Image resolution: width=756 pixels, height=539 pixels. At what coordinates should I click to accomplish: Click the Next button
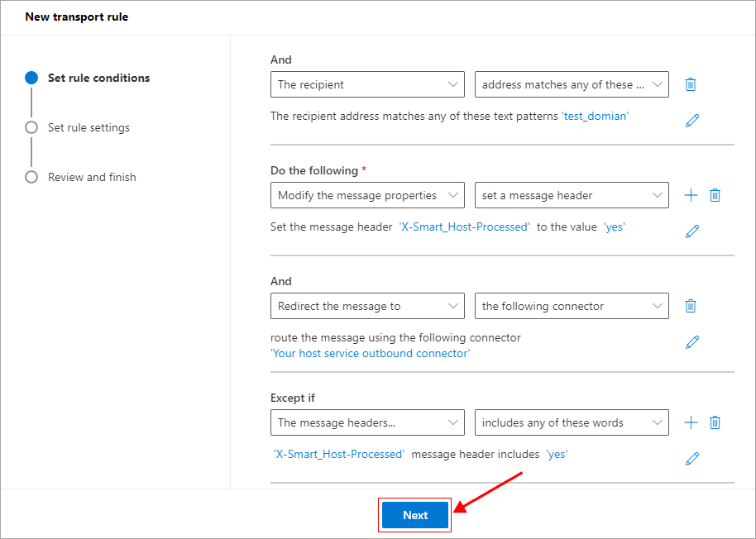415,515
